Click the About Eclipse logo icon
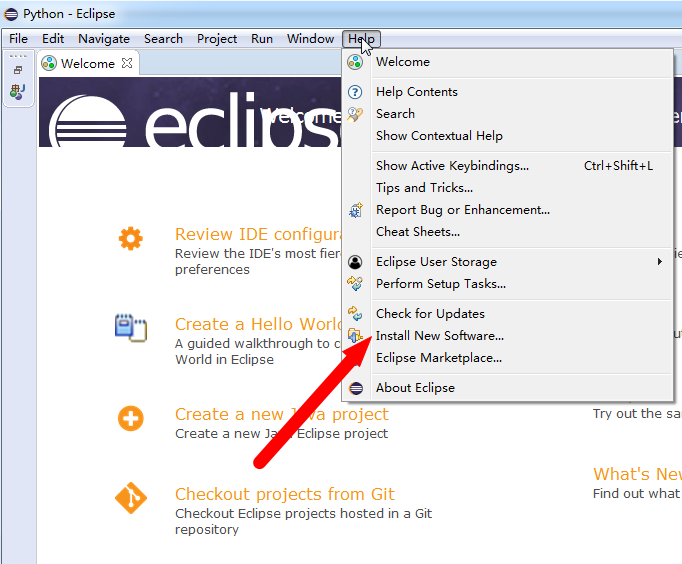The height and width of the screenshot is (564, 682). (x=356, y=388)
